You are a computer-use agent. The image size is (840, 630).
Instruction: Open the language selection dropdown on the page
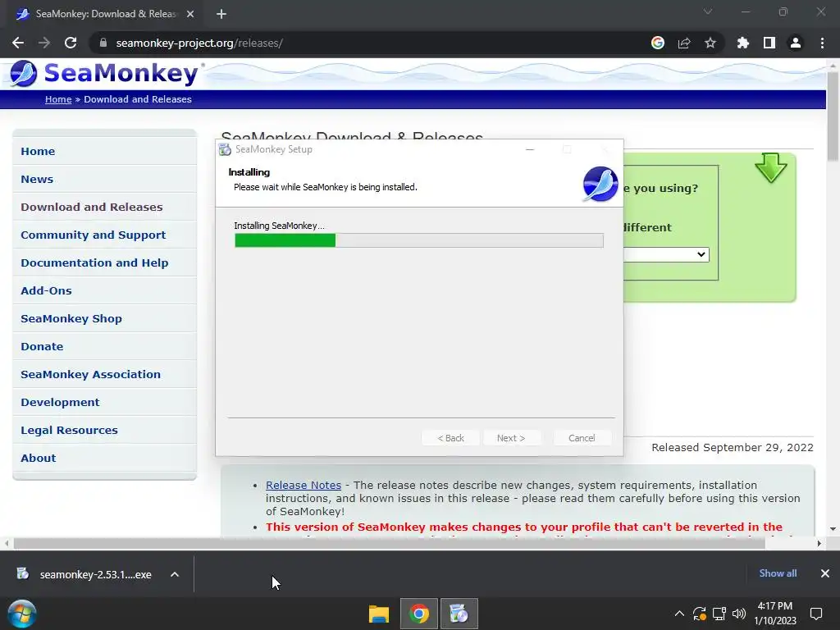pyautogui.click(x=666, y=254)
